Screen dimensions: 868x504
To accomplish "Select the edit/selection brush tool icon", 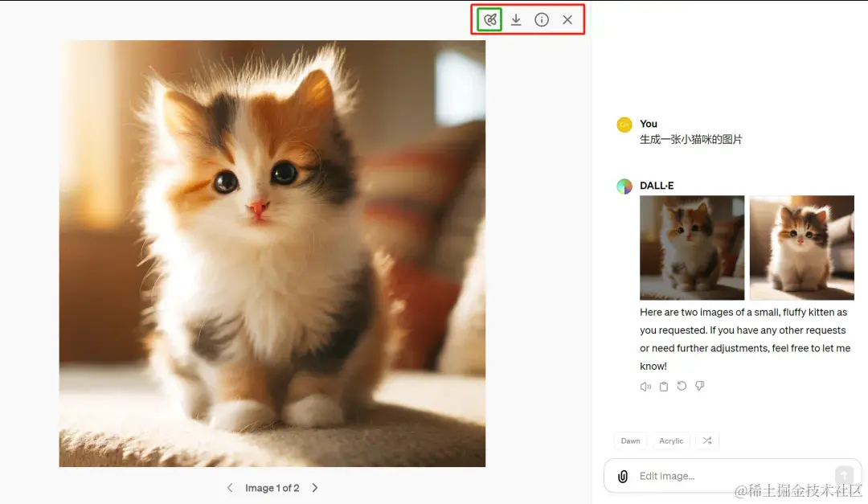I will pyautogui.click(x=490, y=20).
